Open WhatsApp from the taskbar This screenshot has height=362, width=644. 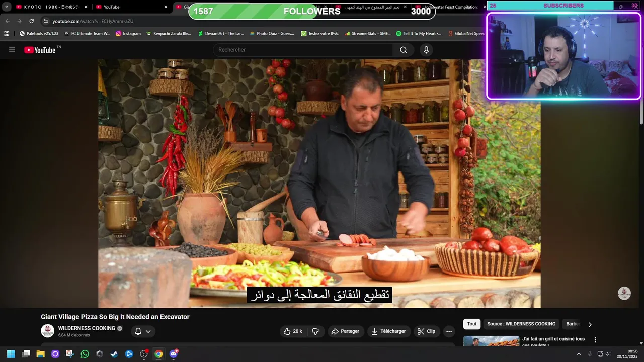pyautogui.click(x=85, y=354)
